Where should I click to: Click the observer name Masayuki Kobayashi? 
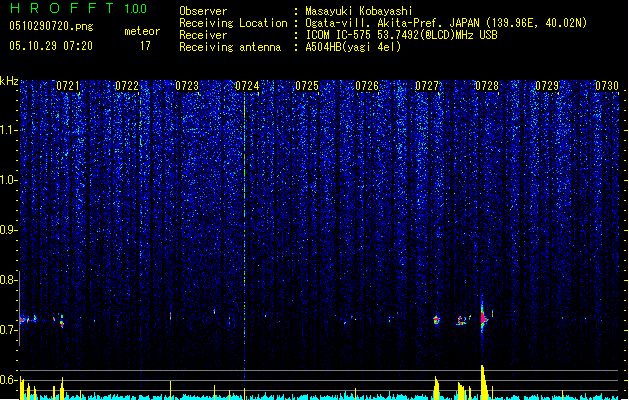(x=359, y=11)
